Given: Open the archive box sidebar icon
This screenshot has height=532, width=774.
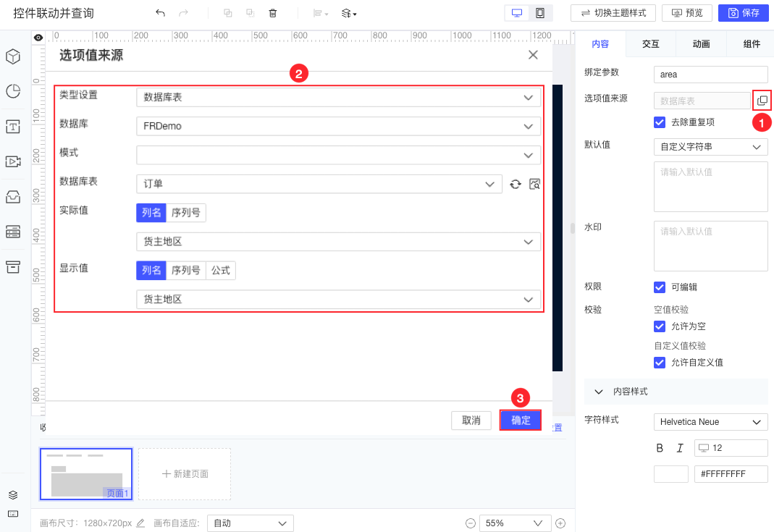Looking at the screenshot, I should tap(13, 267).
